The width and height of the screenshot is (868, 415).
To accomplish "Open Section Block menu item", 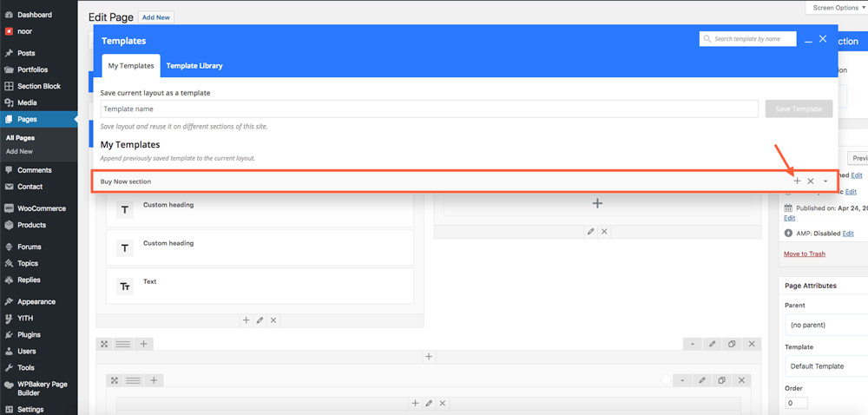I will point(39,86).
